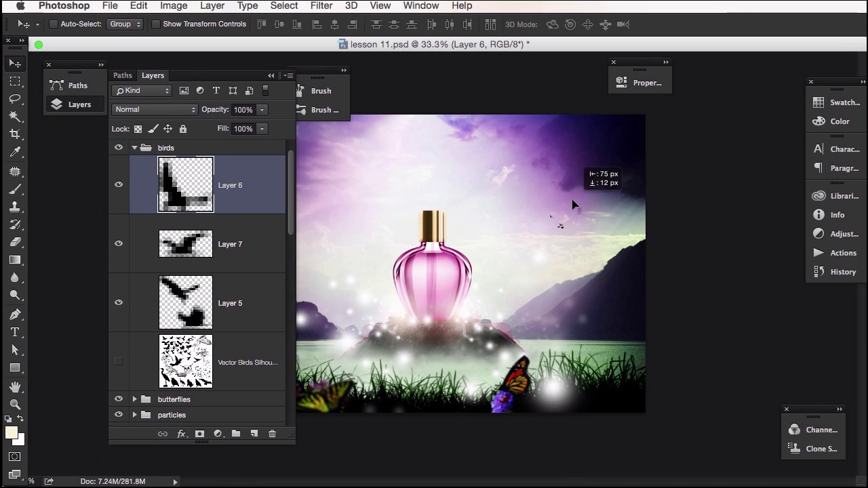The width and height of the screenshot is (868, 488).
Task: Switch to the Paths tab
Action: pos(123,75)
